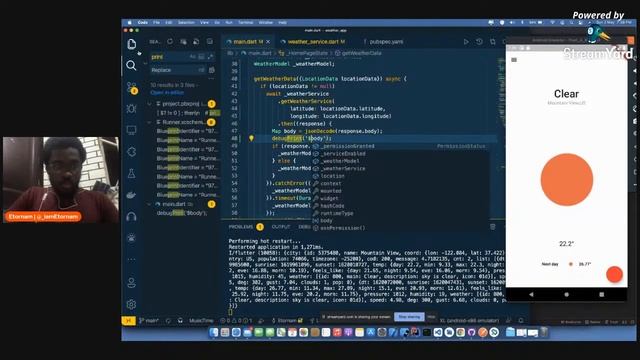
Task: Collapse Runner.xcscheme search results group
Action: pos(149,122)
